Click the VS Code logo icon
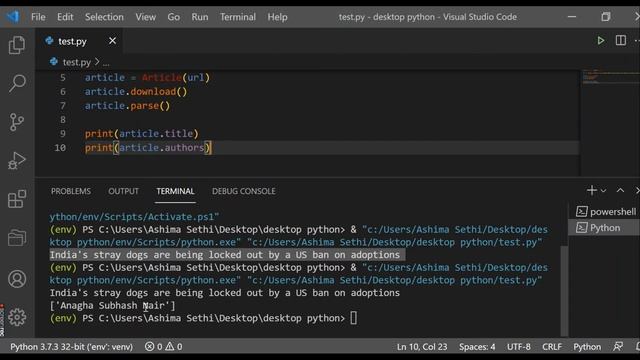 13,17
